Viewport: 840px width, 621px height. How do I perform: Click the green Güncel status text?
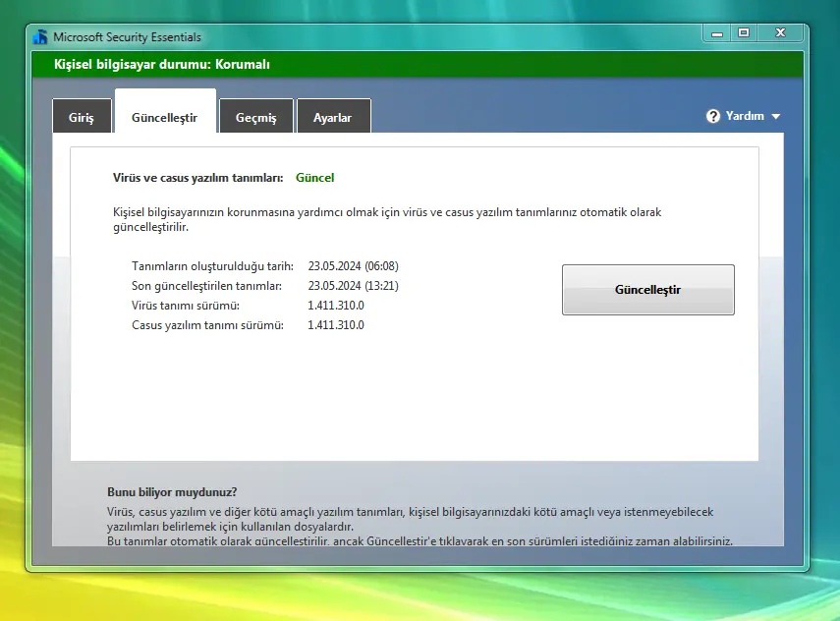tap(315, 178)
